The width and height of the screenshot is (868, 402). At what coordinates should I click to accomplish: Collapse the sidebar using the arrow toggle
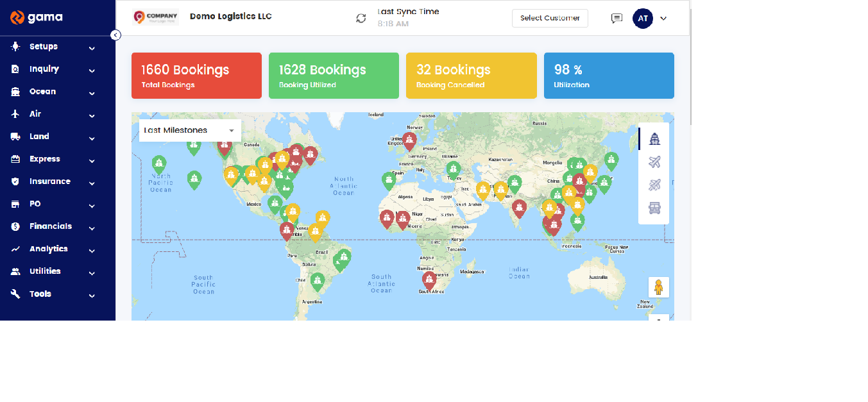click(x=115, y=35)
